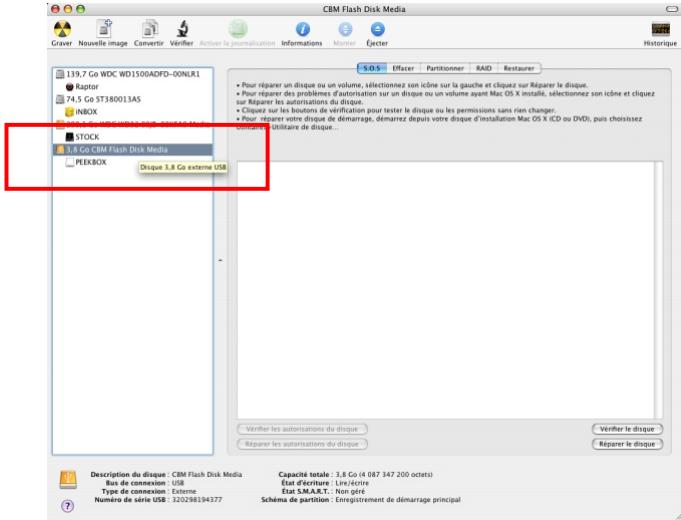Viewport: 681px width, 520px height.
Task: Click Vérifier les autorisations du disque button
Action: coord(302,429)
